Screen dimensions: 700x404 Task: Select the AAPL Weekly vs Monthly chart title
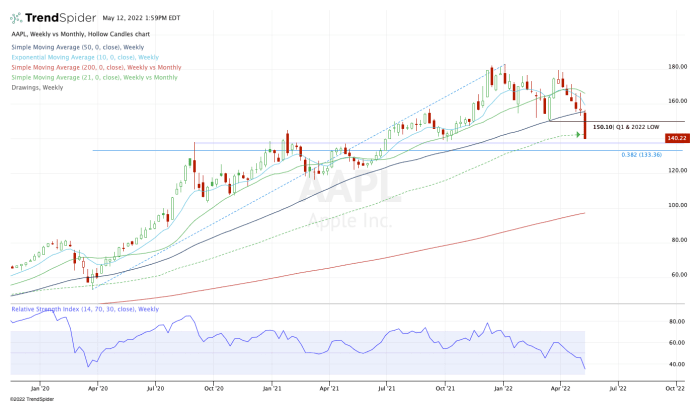[80, 34]
